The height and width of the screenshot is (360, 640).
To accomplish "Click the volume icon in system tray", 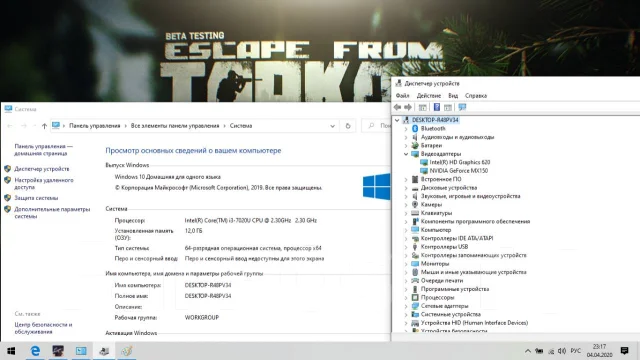I will click(562, 351).
